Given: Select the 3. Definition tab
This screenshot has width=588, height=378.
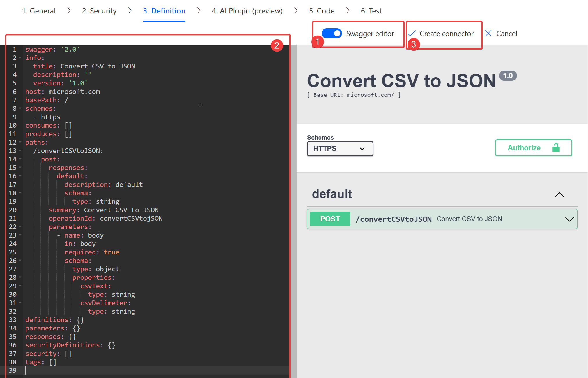Looking at the screenshot, I should [x=164, y=11].
